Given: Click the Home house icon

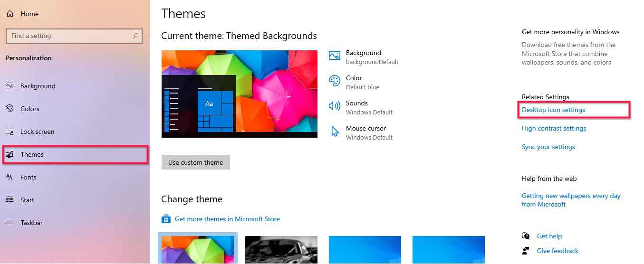Looking at the screenshot, I should 10,14.
